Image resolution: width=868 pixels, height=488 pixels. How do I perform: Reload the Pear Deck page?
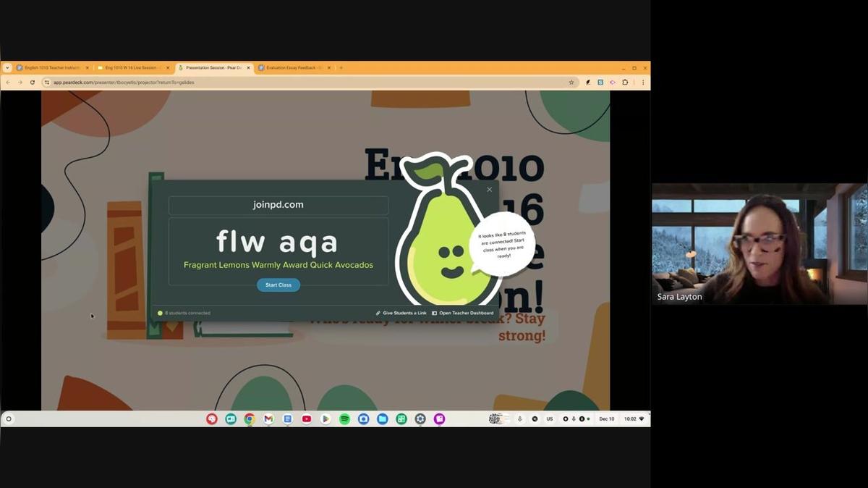tap(33, 83)
